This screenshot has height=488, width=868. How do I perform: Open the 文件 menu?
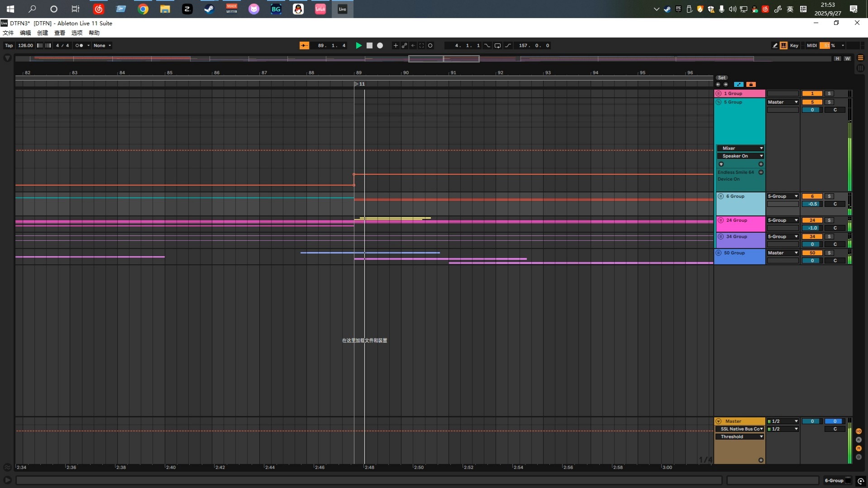point(8,33)
